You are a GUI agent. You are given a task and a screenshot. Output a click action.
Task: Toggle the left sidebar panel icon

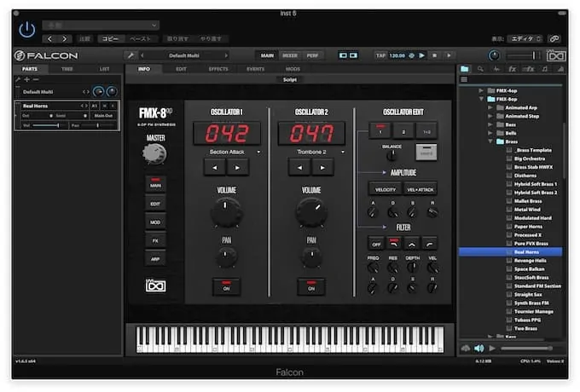[x=343, y=55]
